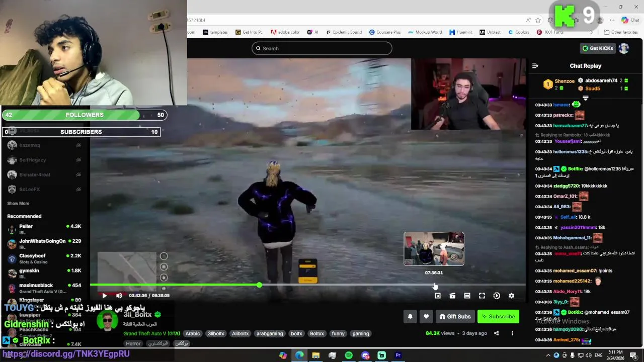Open the user profile avatar menu

click(x=624, y=48)
